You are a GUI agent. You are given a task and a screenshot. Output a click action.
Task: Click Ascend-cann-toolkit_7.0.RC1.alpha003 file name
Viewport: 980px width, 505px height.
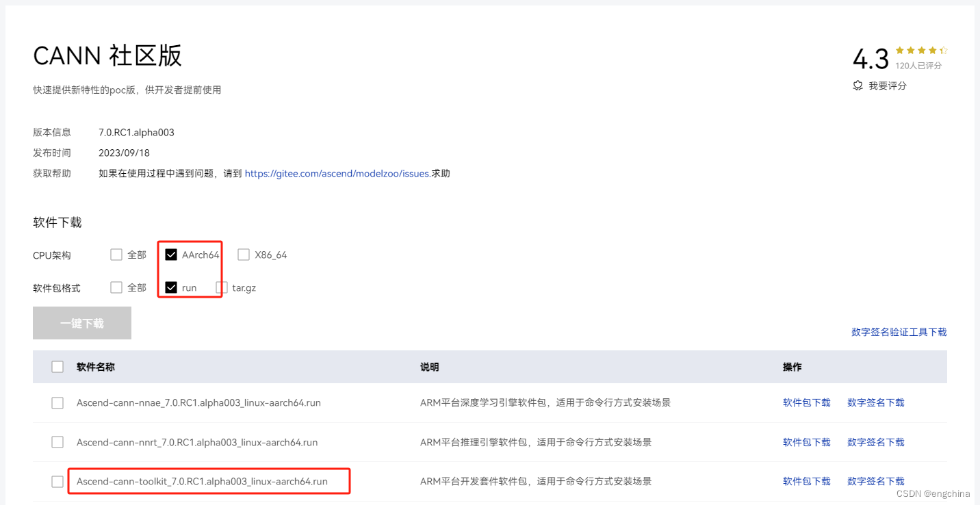(x=202, y=482)
